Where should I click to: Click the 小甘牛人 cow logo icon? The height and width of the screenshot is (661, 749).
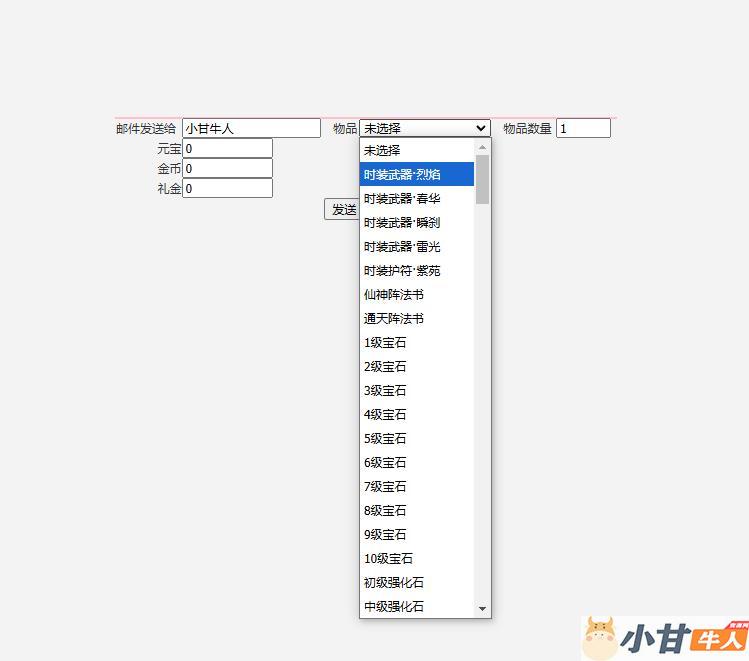click(600, 636)
